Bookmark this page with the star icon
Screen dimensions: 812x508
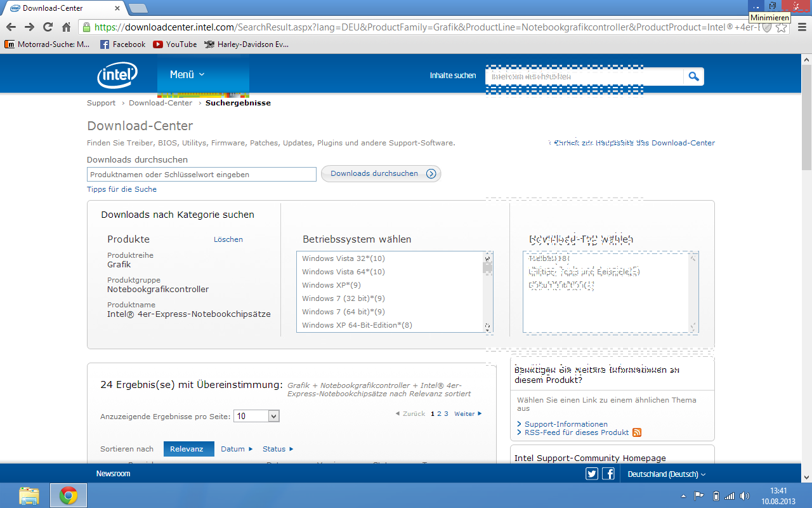(782, 27)
